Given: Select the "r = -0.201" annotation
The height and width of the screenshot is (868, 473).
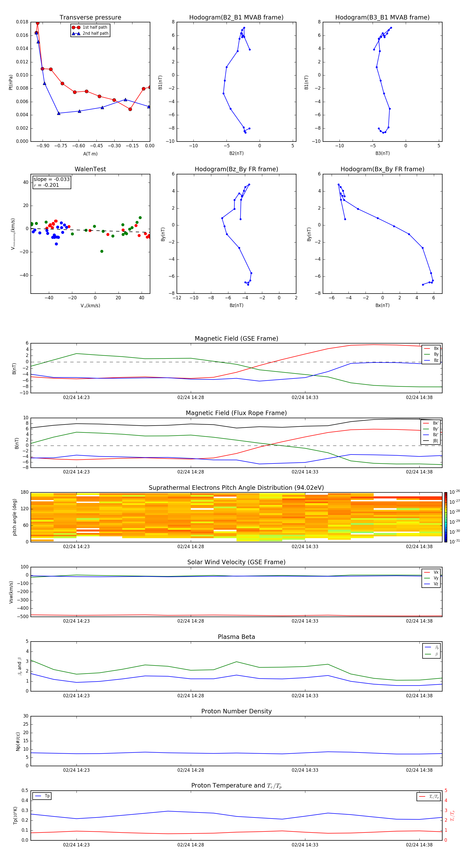Looking at the screenshot, I should (x=47, y=185).
